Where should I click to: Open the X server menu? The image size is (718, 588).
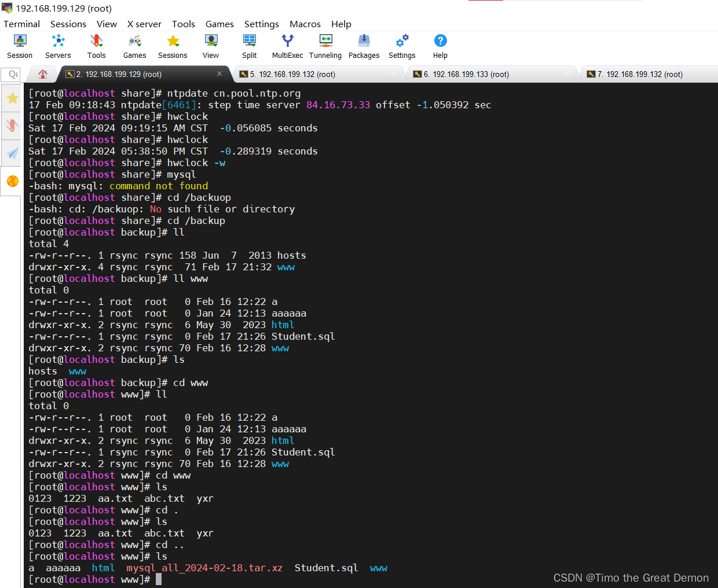click(144, 24)
